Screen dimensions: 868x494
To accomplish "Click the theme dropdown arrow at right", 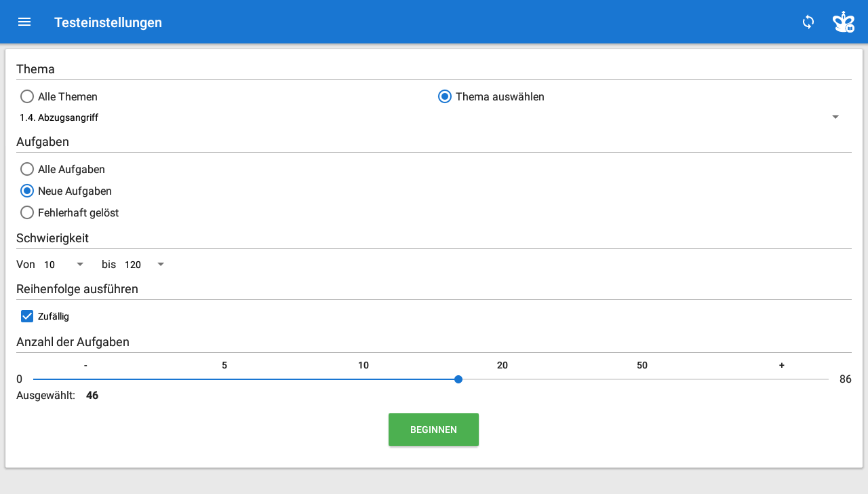I will pos(835,117).
